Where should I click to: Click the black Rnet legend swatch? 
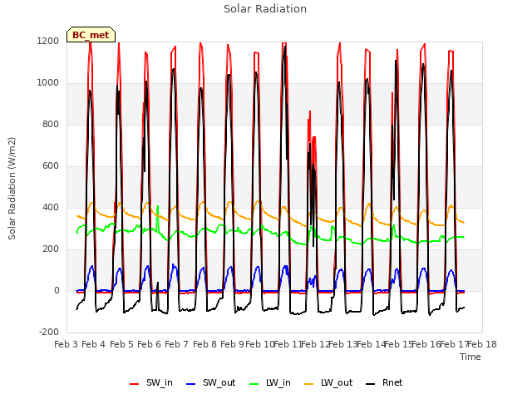click(371, 384)
